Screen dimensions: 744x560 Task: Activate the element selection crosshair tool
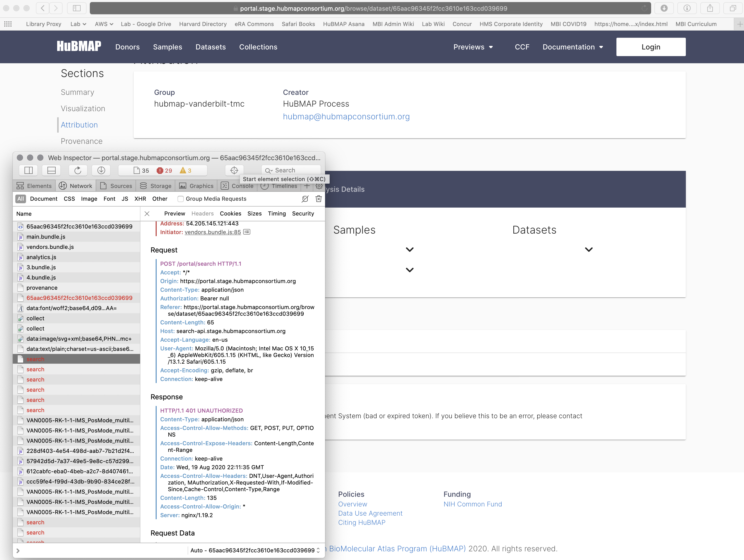coord(234,170)
